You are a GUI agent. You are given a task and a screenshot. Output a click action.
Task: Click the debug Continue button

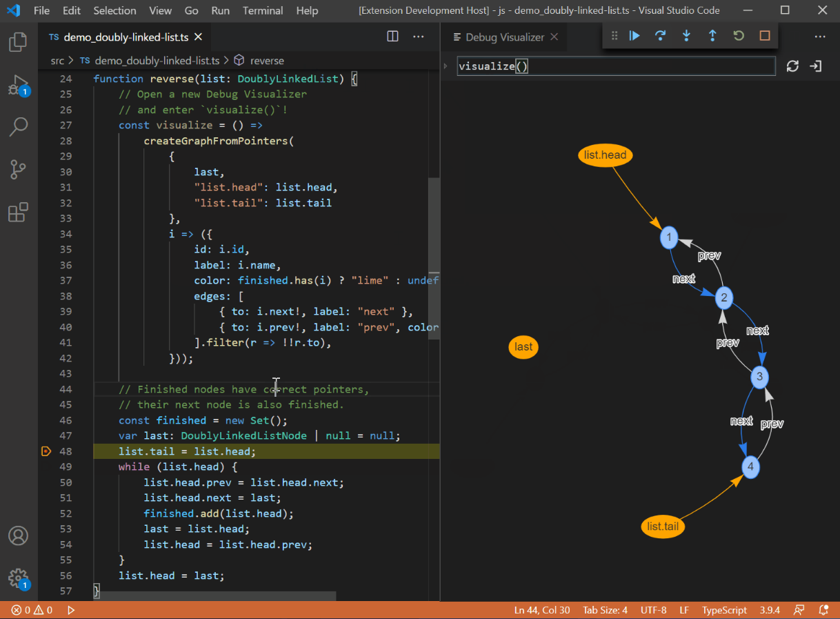[634, 36]
